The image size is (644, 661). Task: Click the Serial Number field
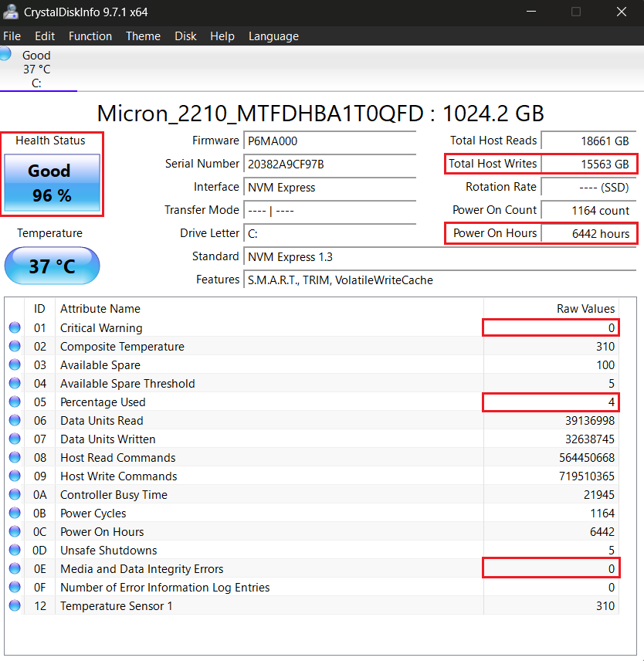[x=330, y=164]
